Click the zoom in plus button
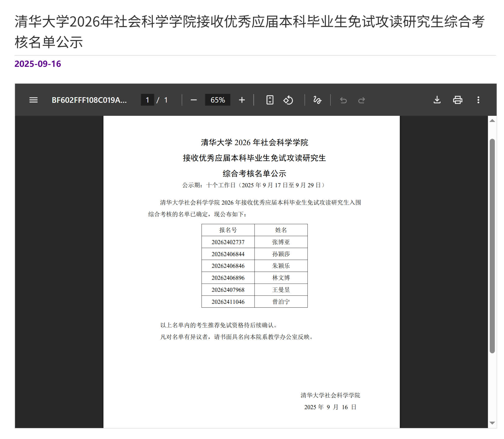Image resolution: width=504 pixels, height=439 pixels. pyautogui.click(x=242, y=100)
